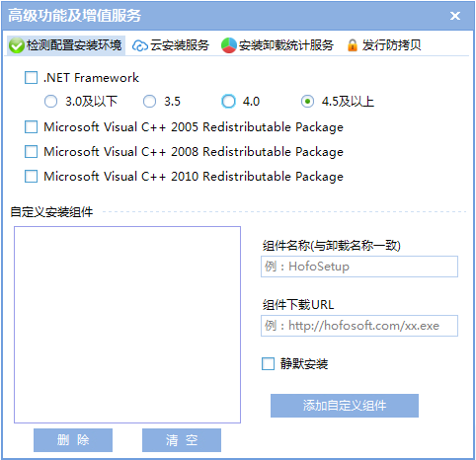
Task: Go to the 发行防拷贝 tab
Action: tap(384, 45)
